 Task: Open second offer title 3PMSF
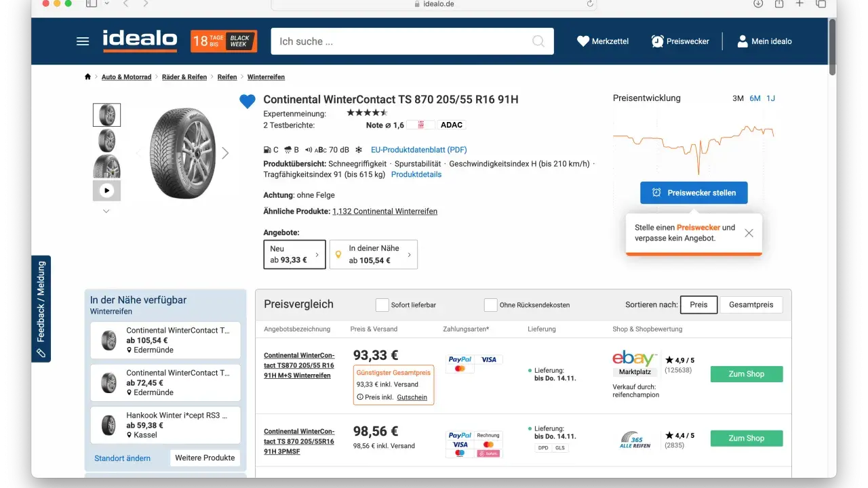(299, 441)
